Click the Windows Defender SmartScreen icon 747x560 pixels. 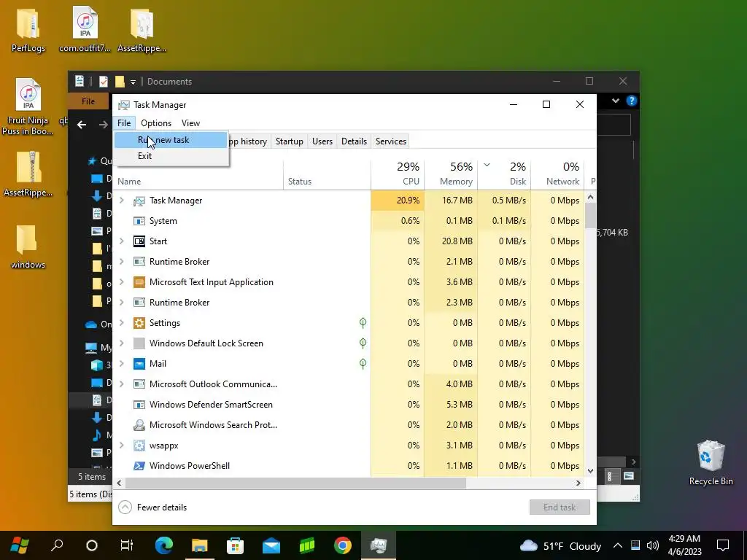pos(139,405)
